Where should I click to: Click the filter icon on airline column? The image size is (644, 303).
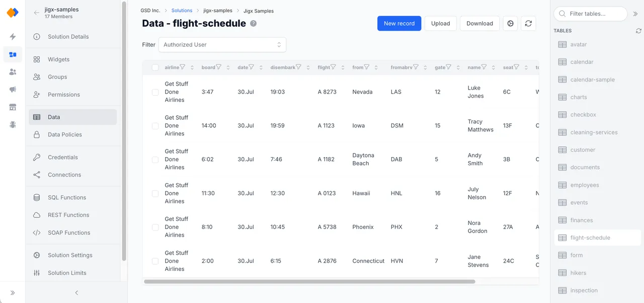tap(183, 67)
